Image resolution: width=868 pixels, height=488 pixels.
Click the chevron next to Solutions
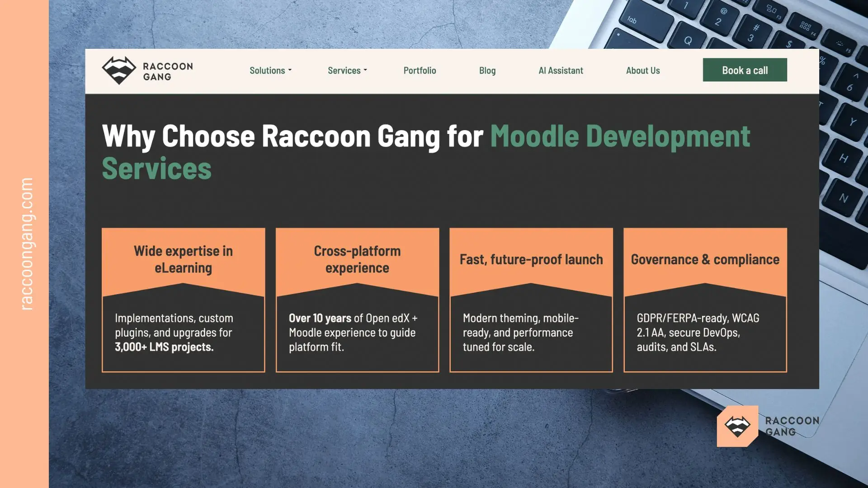tap(290, 71)
